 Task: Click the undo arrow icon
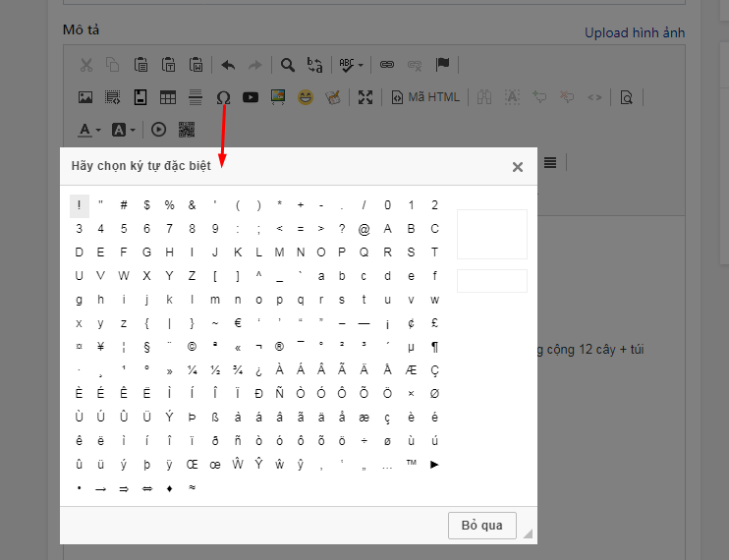(228, 65)
